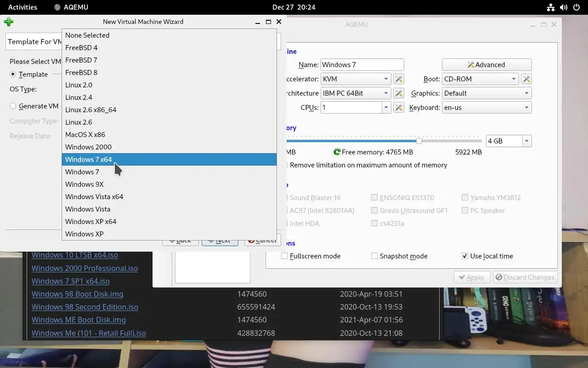The image size is (588, 368).
Task: Toggle PC Speaker checkbox
Action: [x=465, y=210]
